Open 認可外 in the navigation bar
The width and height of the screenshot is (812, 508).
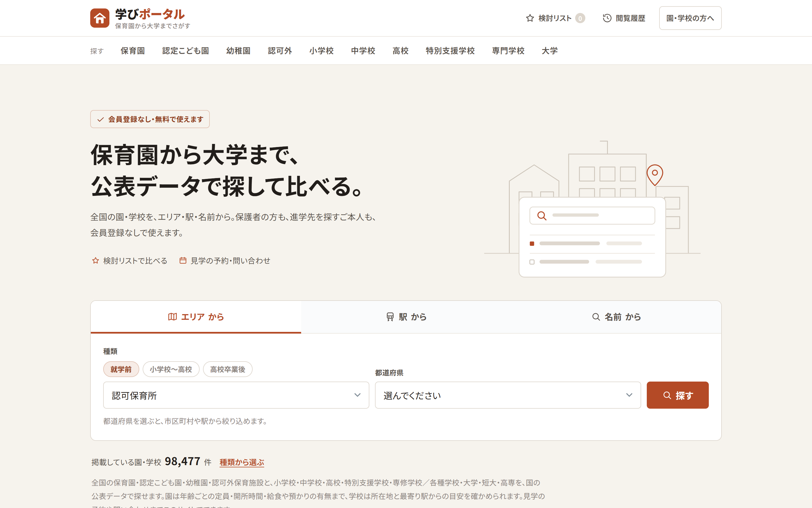[x=280, y=51]
